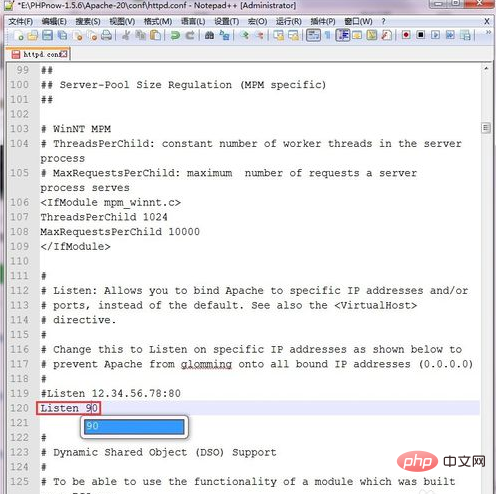The image size is (496, 494).
Task: Open the 视图(V) menu
Action: click(122, 22)
